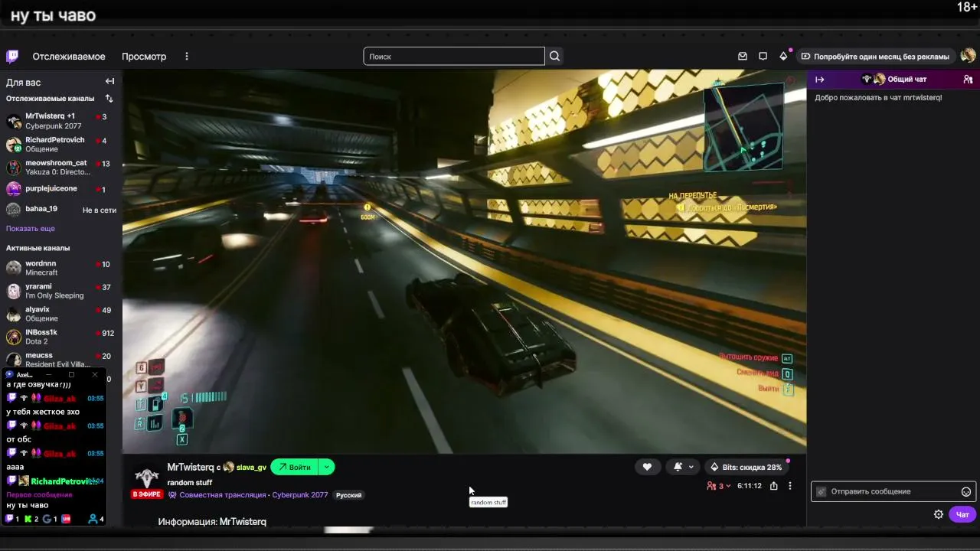This screenshot has height=551, width=980.
Task: Open purplejuiceone channel in the sidebar
Action: coord(60,188)
